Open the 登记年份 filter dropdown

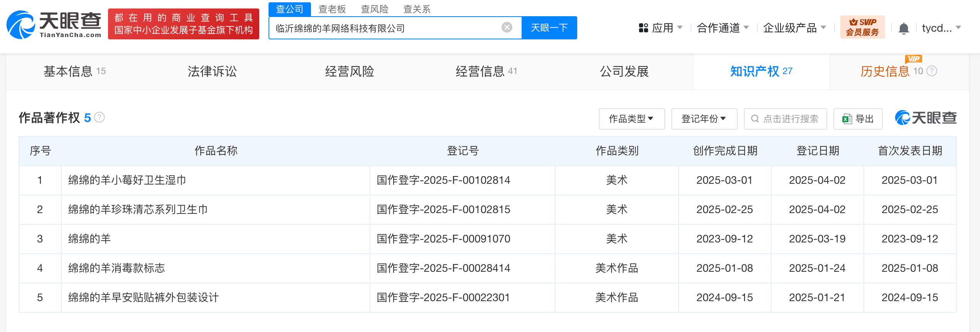point(704,119)
